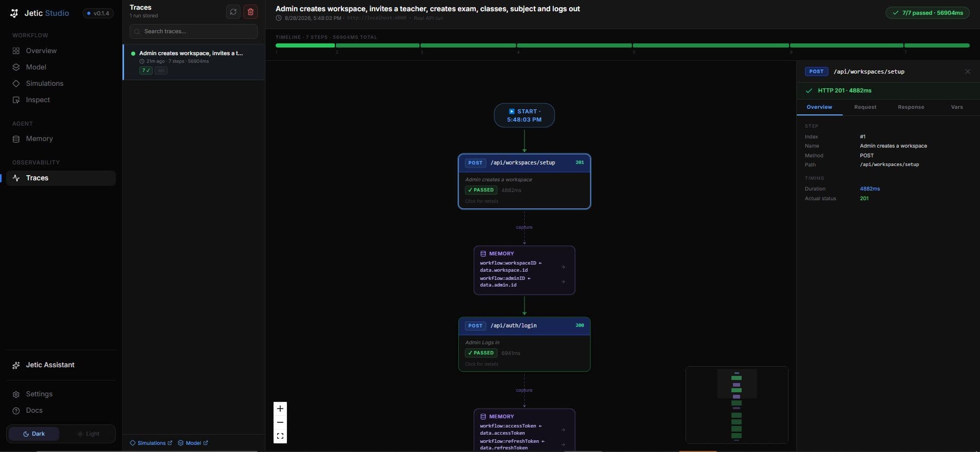Go to Simulations in sidebar
980x452 pixels.
pyautogui.click(x=61, y=83)
